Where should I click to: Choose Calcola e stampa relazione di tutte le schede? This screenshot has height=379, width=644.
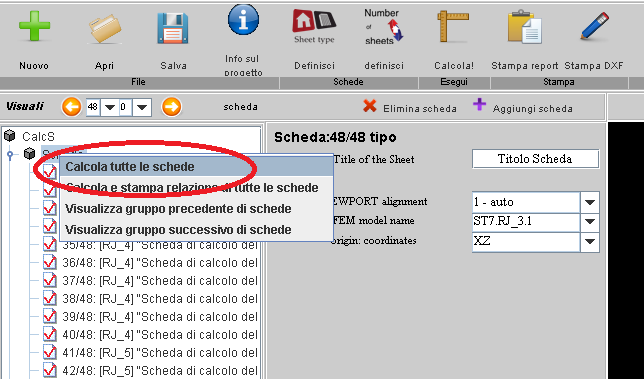196,188
